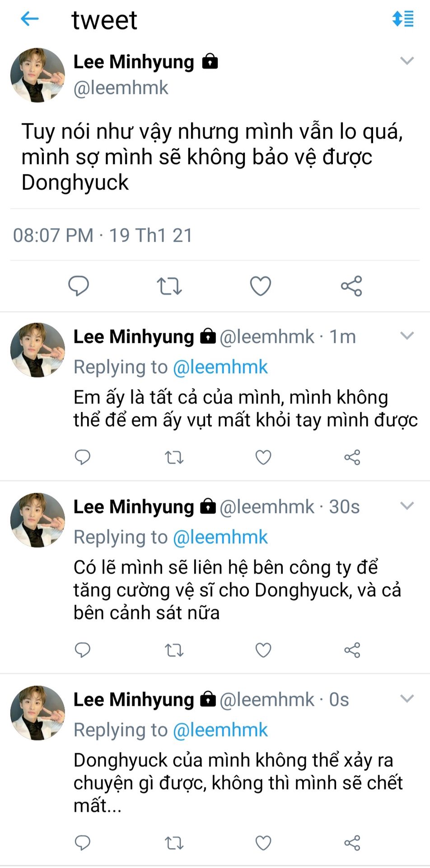Retweet the reply posted 1m ago
The height and width of the screenshot is (868, 430).
[x=174, y=458]
